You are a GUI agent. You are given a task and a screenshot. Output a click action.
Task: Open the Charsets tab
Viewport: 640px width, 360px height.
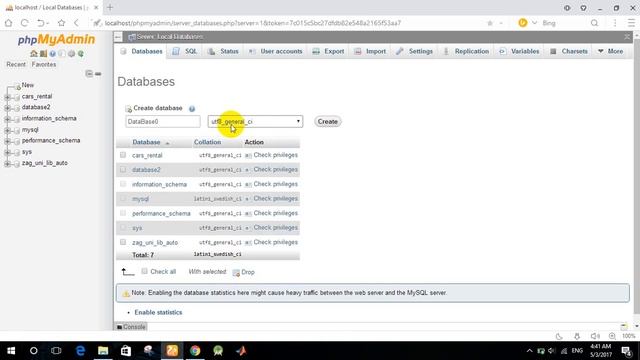569,51
